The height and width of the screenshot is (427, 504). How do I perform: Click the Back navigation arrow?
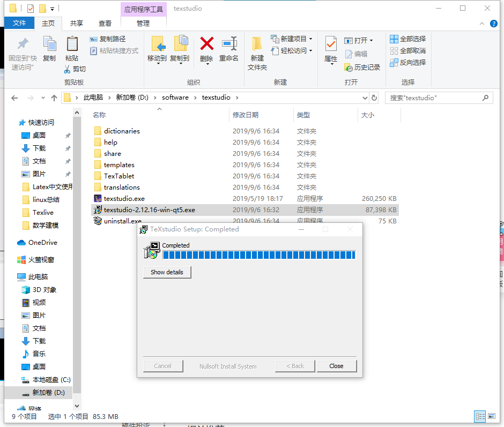pos(14,98)
